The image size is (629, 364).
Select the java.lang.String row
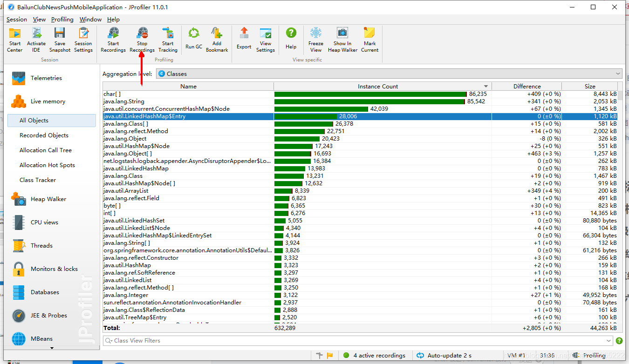point(360,101)
